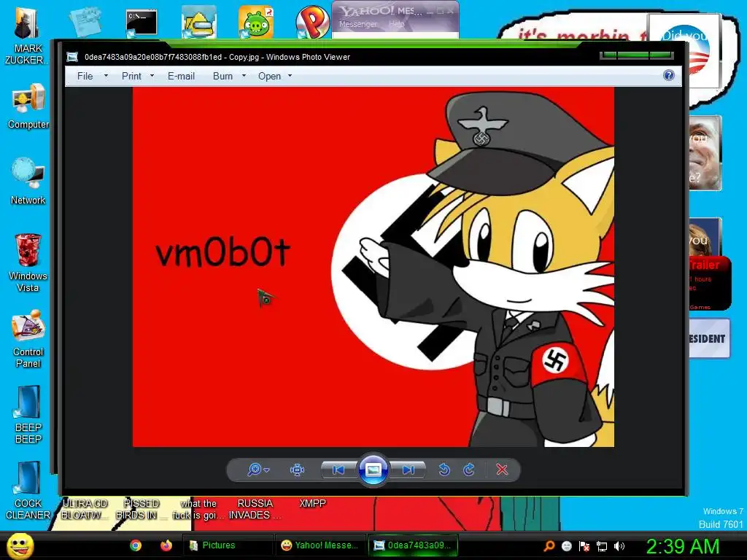Open the Help menu in Yahoo! Messenger
The width and height of the screenshot is (747, 560).
(396, 24)
